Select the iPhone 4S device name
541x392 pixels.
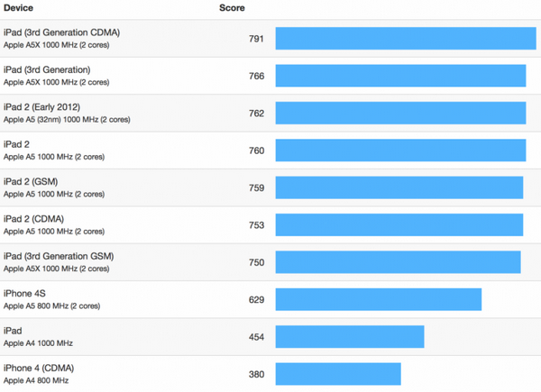(x=24, y=294)
